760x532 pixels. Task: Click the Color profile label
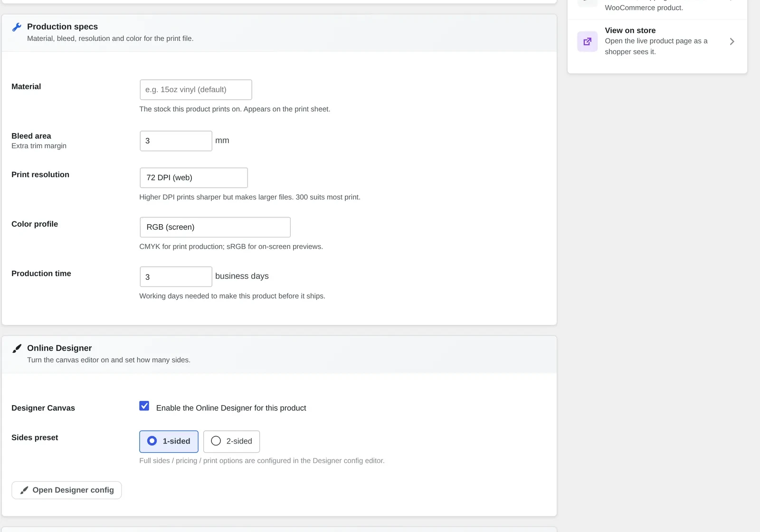pos(35,224)
